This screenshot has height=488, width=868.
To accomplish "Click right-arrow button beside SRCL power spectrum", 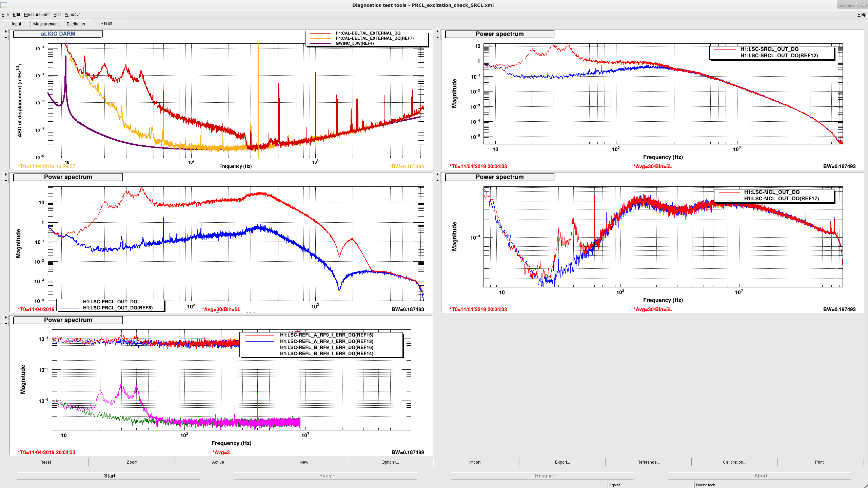I will pyautogui.click(x=437, y=31).
